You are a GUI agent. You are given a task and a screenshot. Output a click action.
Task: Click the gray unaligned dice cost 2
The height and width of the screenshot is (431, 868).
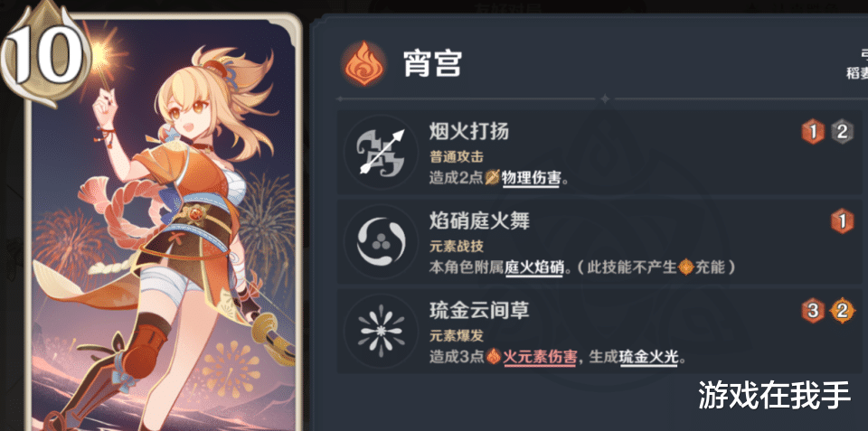(842, 133)
